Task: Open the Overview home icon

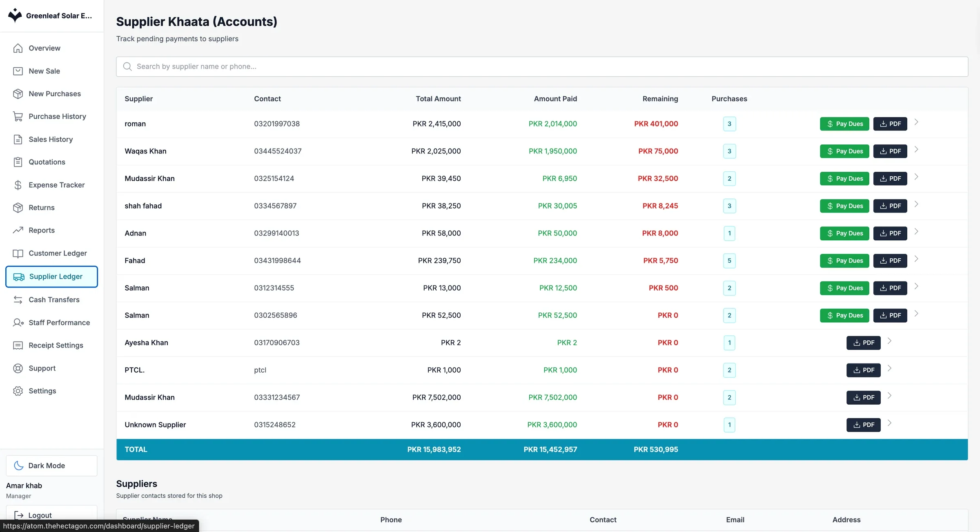Action: pyautogui.click(x=18, y=48)
